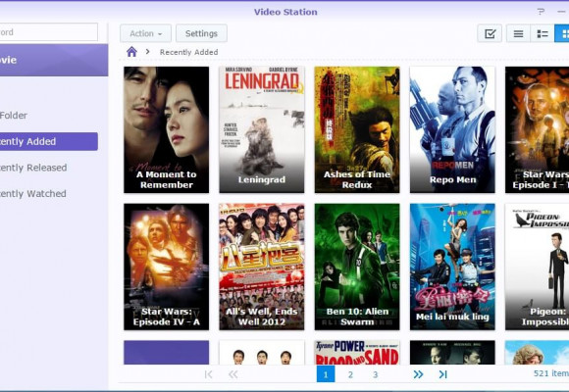Minimize the Video Station window

click(562, 12)
